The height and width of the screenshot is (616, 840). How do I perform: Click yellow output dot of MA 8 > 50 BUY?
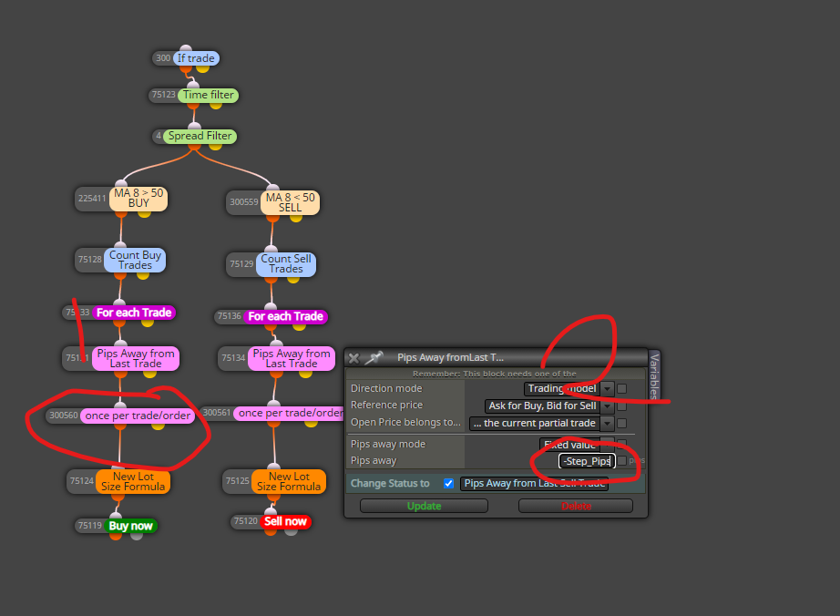pyautogui.click(x=144, y=213)
